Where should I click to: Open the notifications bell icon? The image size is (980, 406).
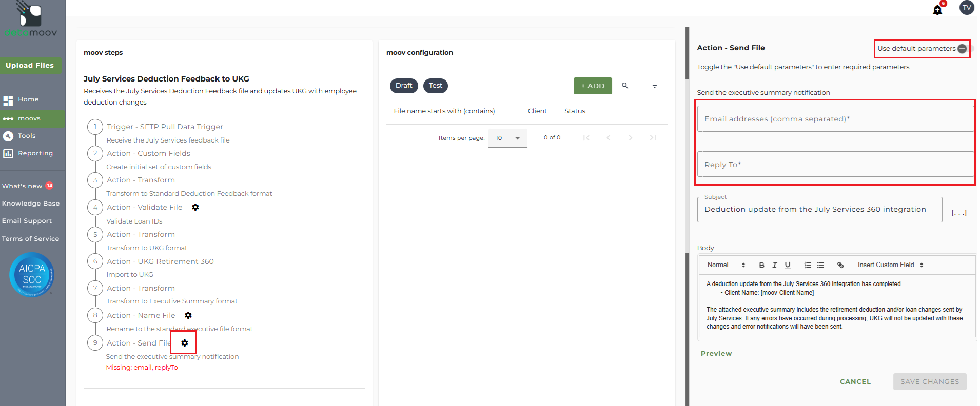[x=937, y=10]
